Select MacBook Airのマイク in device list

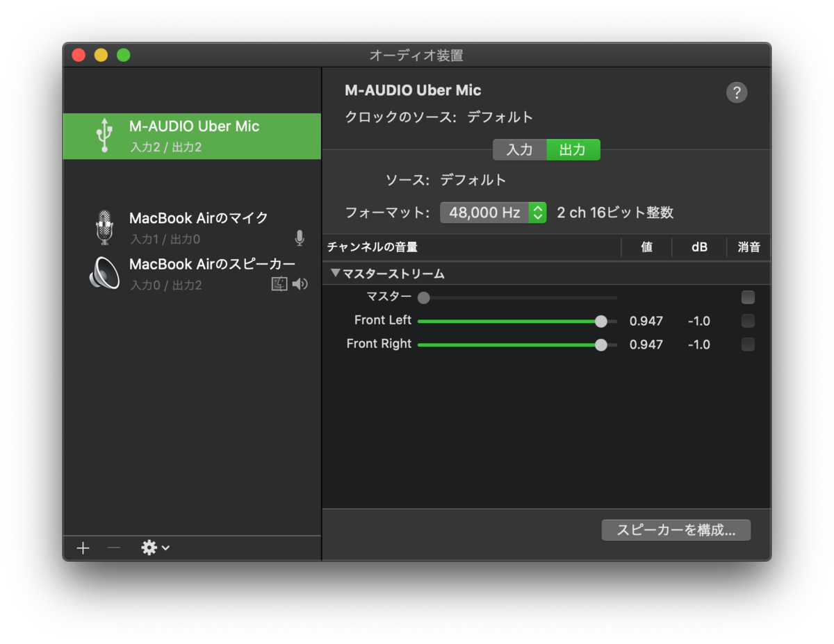192,228
